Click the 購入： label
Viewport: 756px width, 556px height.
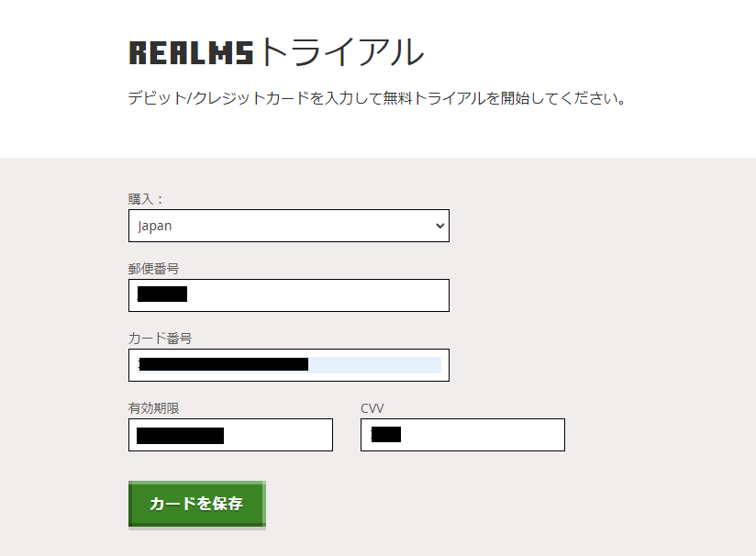pyautogui.click(x=146, y=199)
